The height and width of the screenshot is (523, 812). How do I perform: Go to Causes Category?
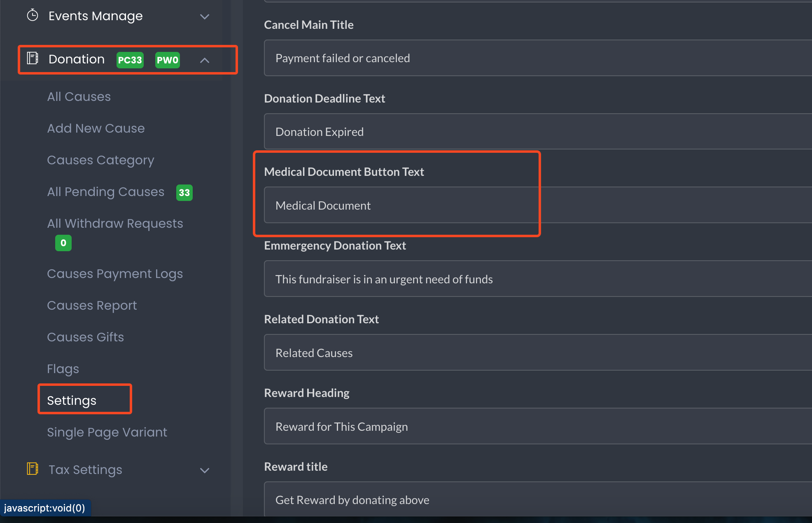coord(100,160)
